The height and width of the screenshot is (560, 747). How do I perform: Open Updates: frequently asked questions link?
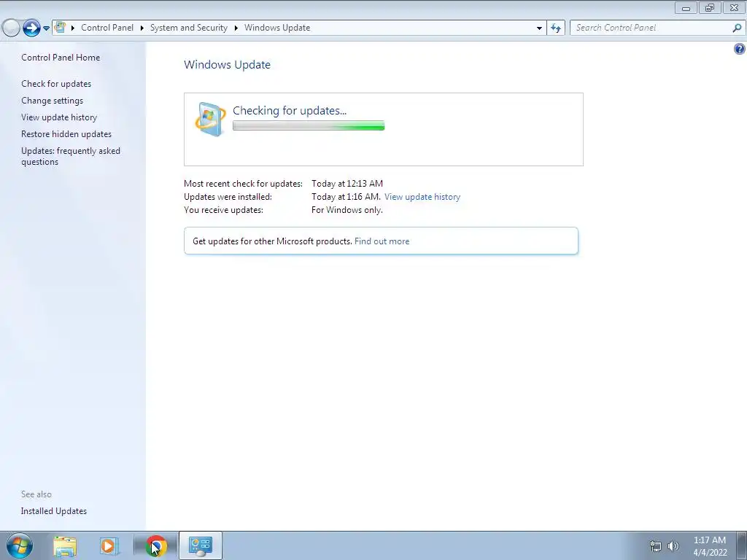[71, 156]
